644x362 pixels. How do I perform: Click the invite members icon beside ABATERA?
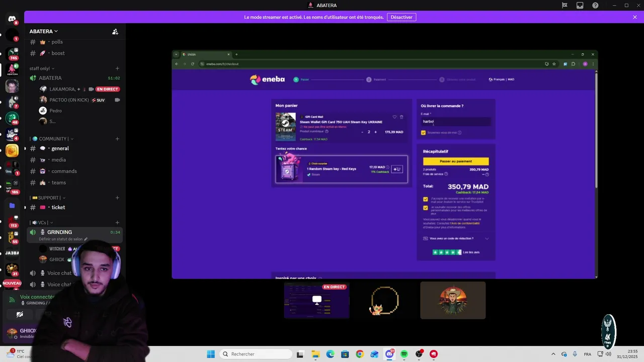pos(115,32)
